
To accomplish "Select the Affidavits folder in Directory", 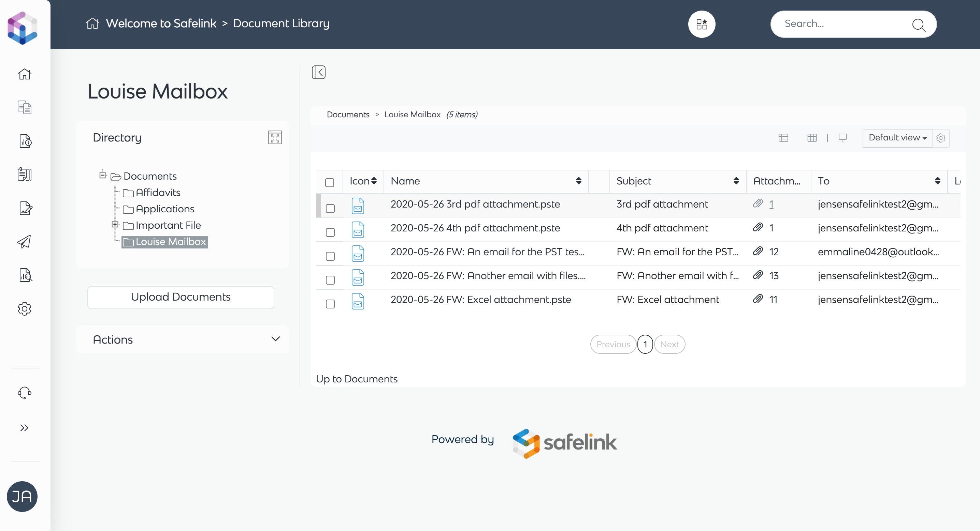I will click(x=158, y=193).
